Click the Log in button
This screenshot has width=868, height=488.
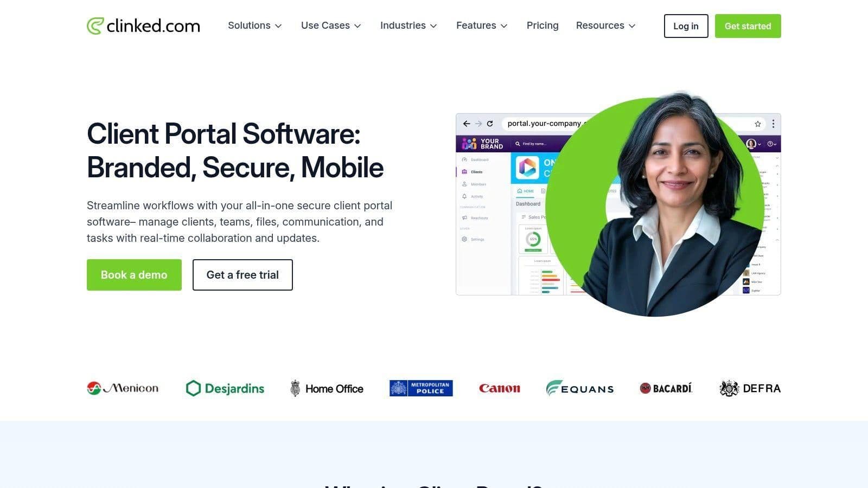point(686,26)
